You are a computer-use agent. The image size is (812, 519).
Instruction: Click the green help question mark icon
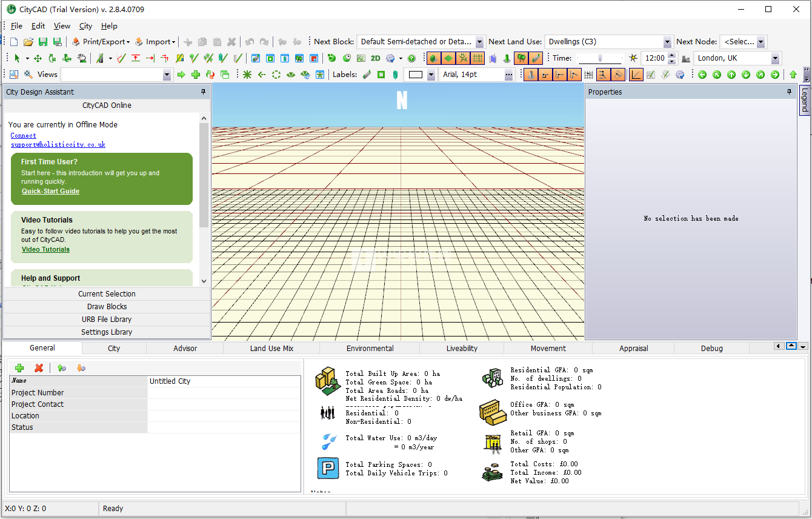pyautogui.click(x=412, y=58)
